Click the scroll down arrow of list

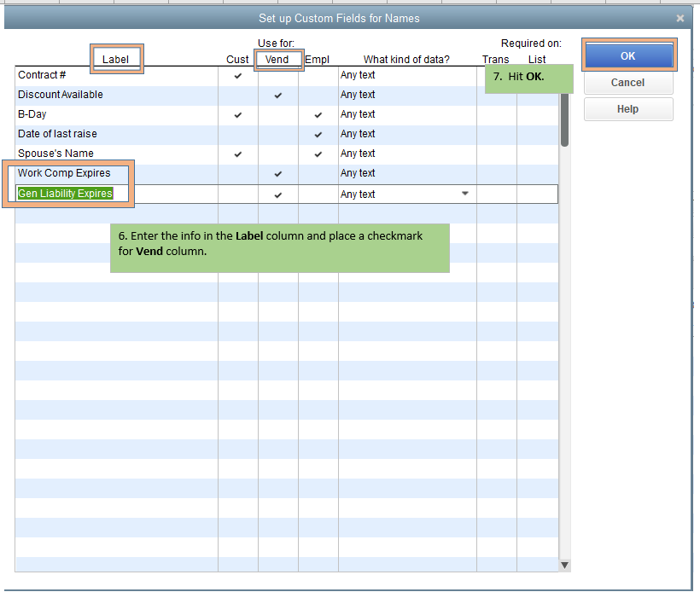(x=565, y=566)
